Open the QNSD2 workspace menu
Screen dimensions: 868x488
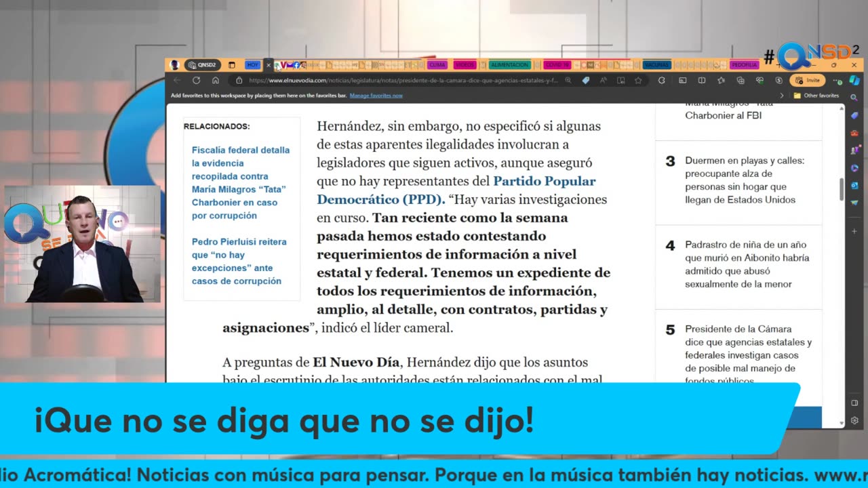coord(202,65)
